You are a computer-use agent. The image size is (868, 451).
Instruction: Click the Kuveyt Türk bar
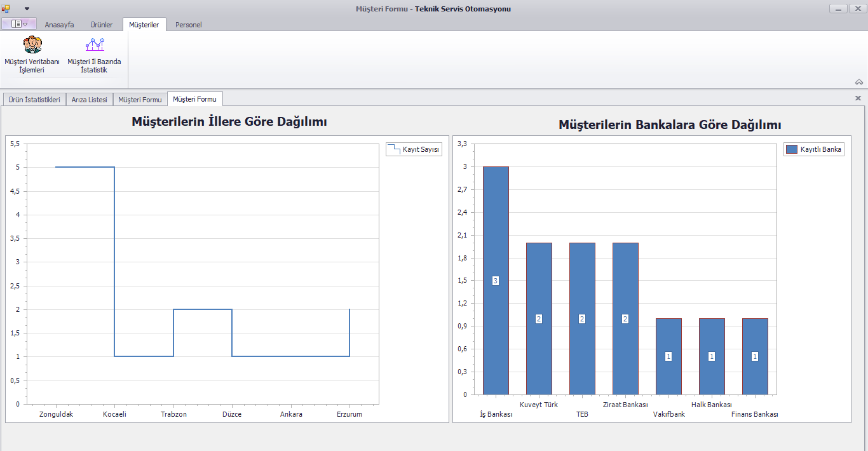(x=539, y=318)
